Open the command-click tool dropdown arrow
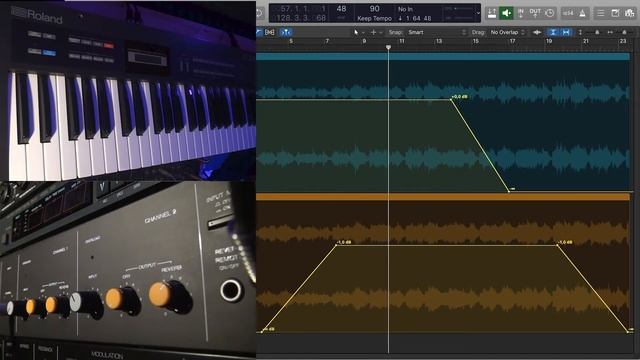Image resolution: width=640 pixels, height=360 pixels. coord(380,32)
